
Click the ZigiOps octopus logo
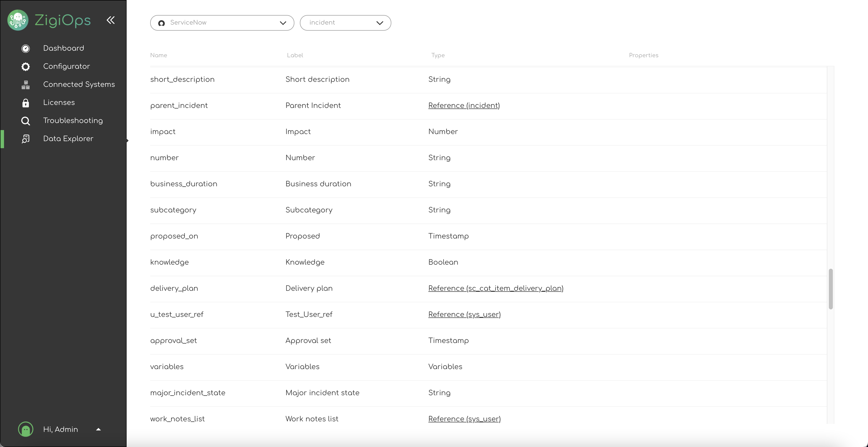click(18, 20)
